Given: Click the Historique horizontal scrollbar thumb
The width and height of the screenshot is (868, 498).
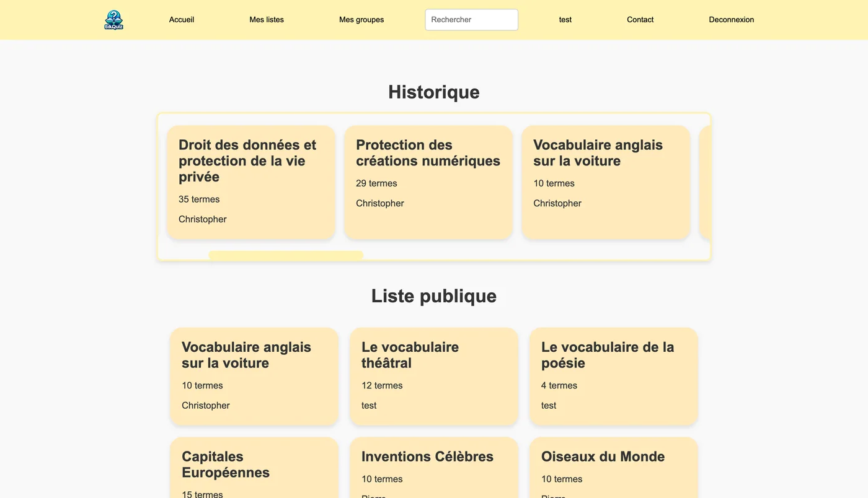Looking at the screenshot, I should click(286, 255).
